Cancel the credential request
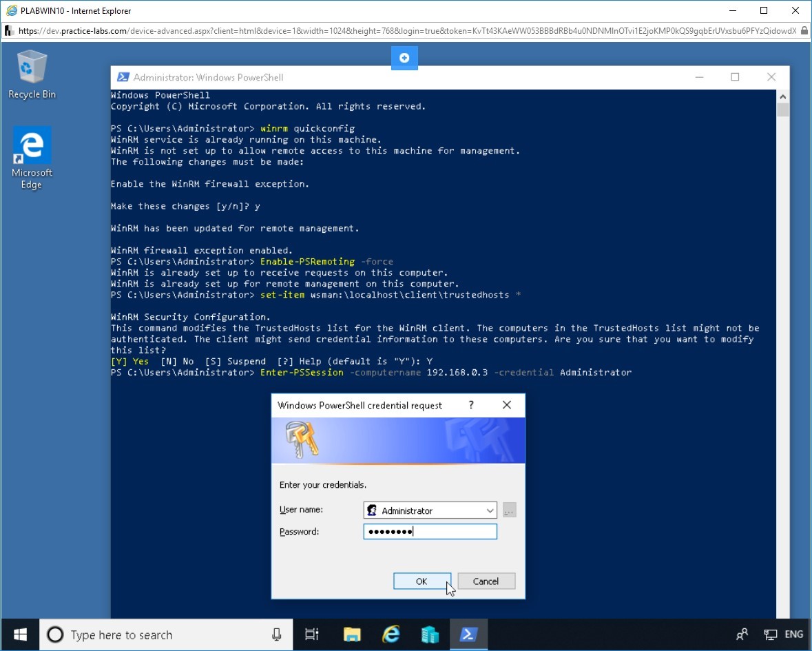Viewport: 812px width, 651px height. [x=486, y=581]
